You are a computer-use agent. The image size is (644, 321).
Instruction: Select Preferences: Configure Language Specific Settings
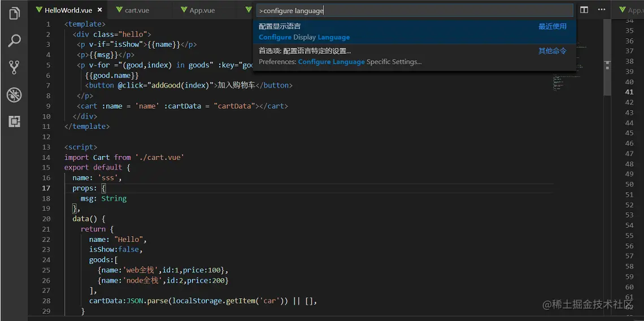415,56
